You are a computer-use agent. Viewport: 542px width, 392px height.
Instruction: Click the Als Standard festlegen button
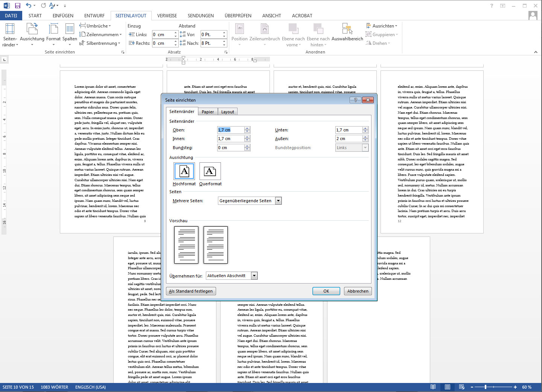[191, 291]
